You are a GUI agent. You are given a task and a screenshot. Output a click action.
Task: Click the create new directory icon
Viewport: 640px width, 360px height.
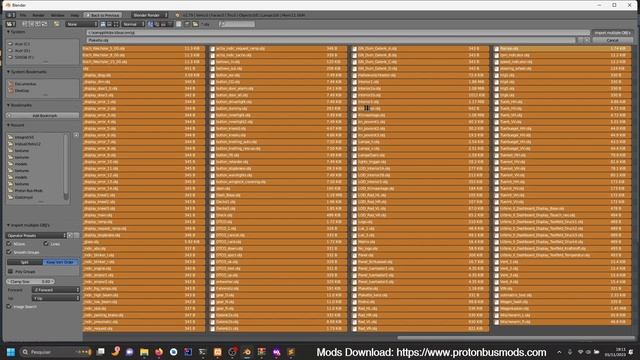tap(57, 24)
